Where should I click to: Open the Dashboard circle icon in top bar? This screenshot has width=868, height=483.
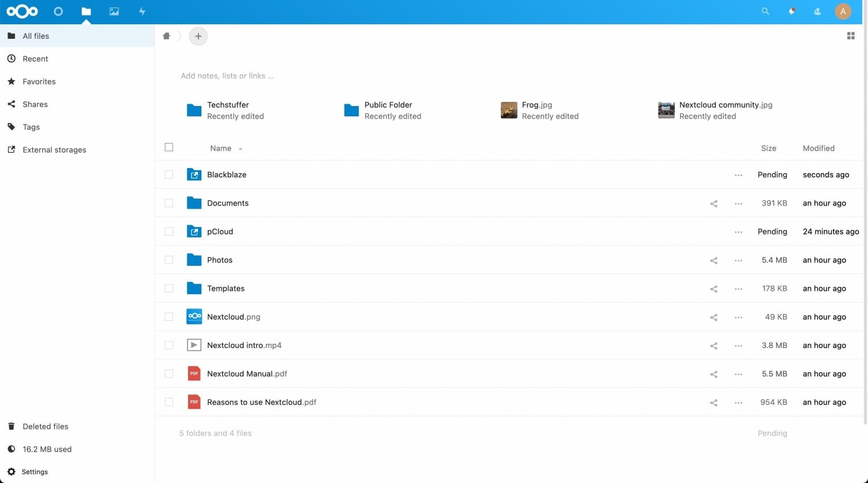point(58,12)
